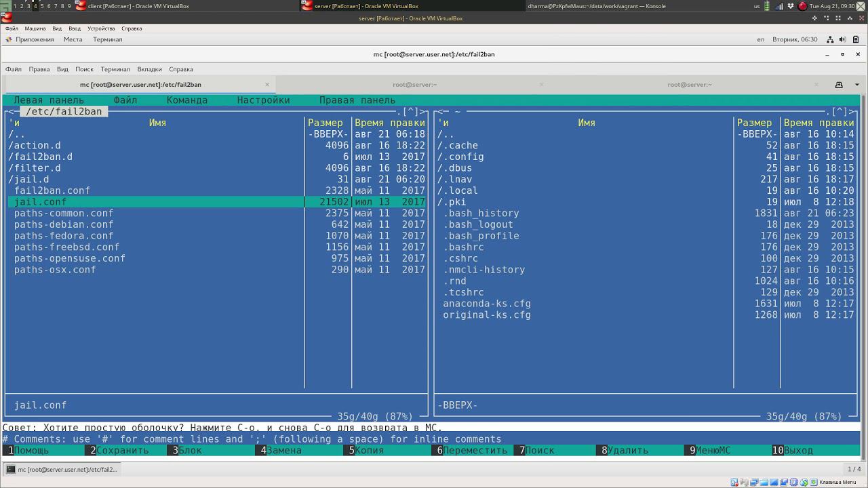Open terminal 'Вкладки' menu
This screenshot has height=488, width=868.
[x=150, y=69]
